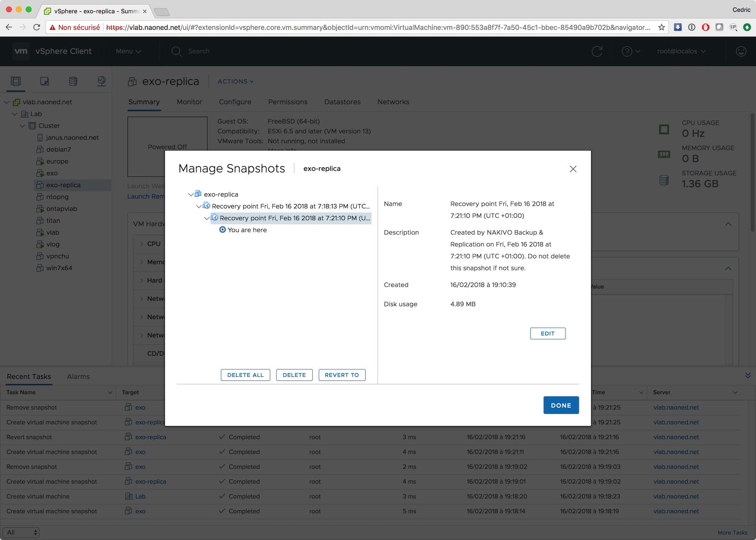Open the More Tasks link

[x=732, y=532]
